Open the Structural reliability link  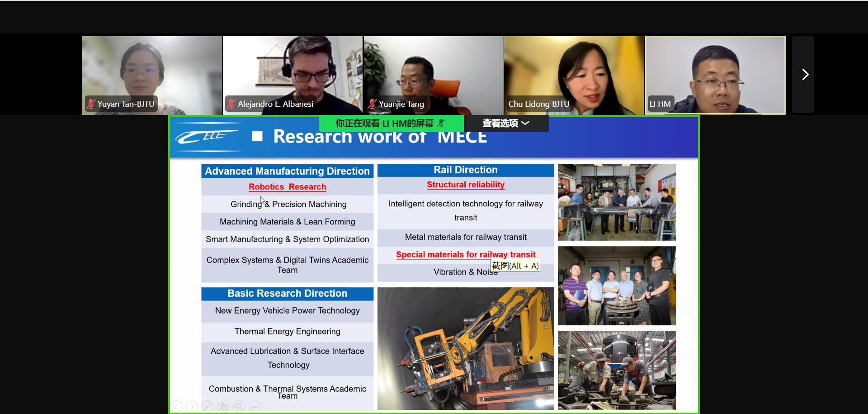click(x=465, y=185)
